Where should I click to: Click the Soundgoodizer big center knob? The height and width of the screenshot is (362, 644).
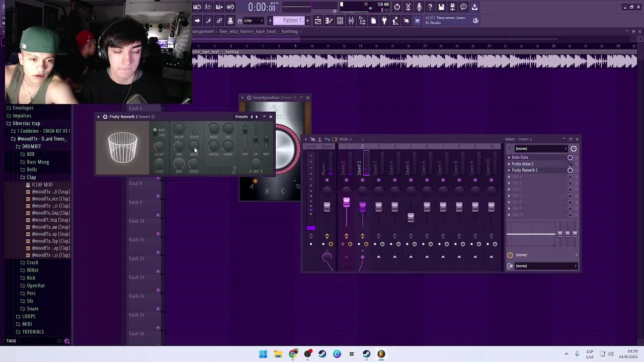[x=288, y=149]
